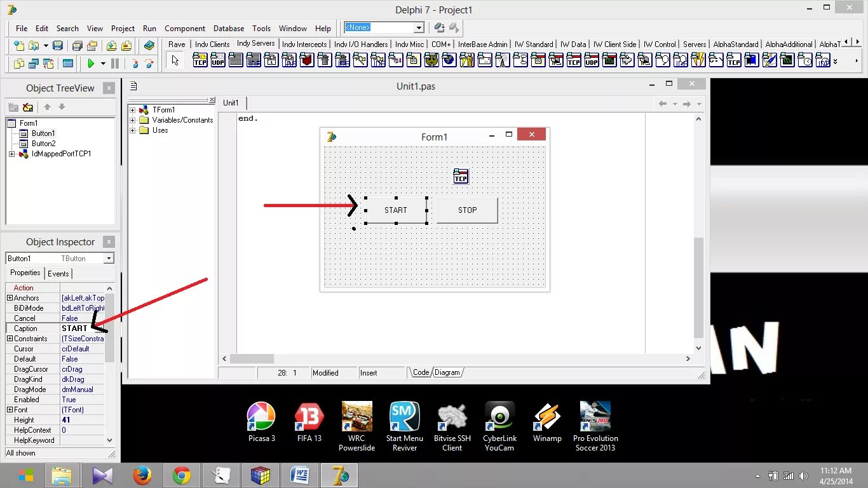
Task: Click the New Items icon in toolbar
Action: click(x=18, y=46)
